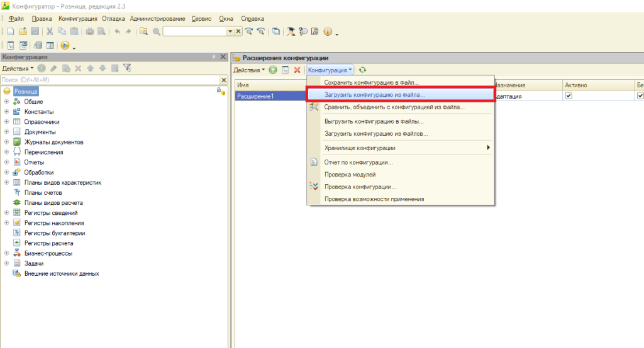Image resolution: width=644 pixels, height=348 pixels.
Task: Click the Cut scissors icon in toolbar
Action: [x=50, y=31]
